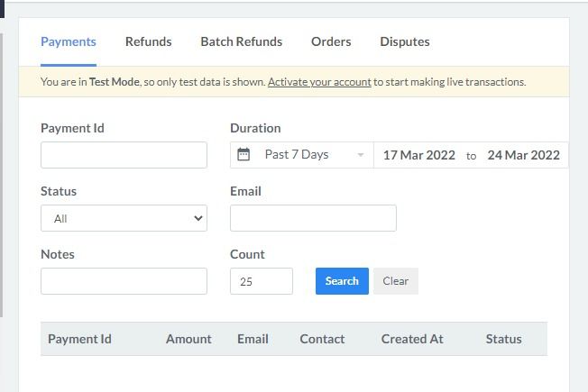Follow the Activate your account link
This screenshot has height=392, width=588.
319,82
